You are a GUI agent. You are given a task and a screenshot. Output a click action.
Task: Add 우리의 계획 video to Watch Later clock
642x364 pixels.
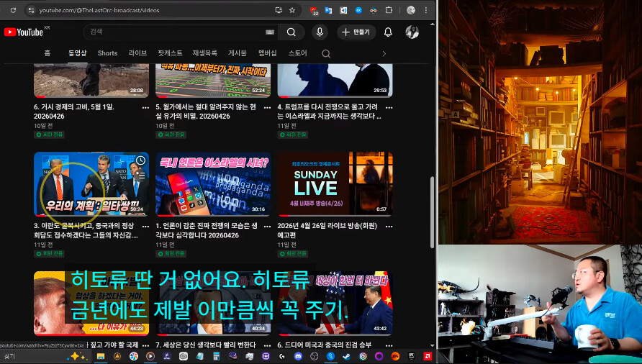140,160
